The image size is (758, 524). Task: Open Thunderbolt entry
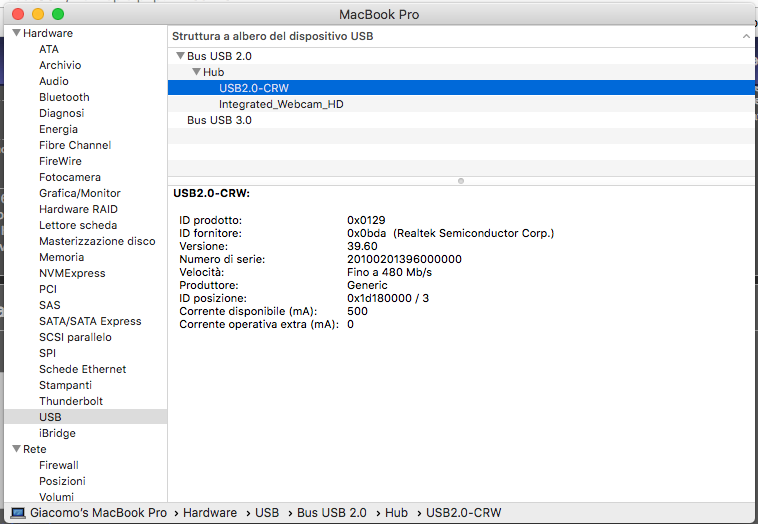point(71,401)
